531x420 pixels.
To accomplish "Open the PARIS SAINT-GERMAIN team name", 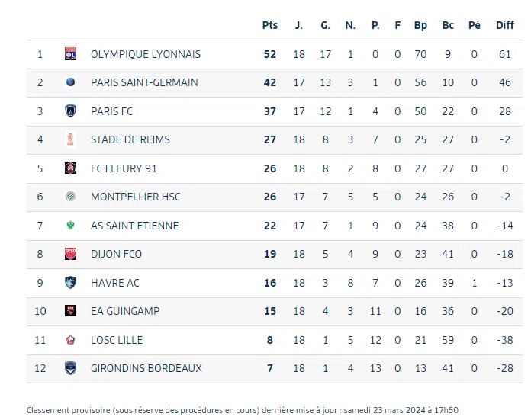I will [x=144, y=82].
